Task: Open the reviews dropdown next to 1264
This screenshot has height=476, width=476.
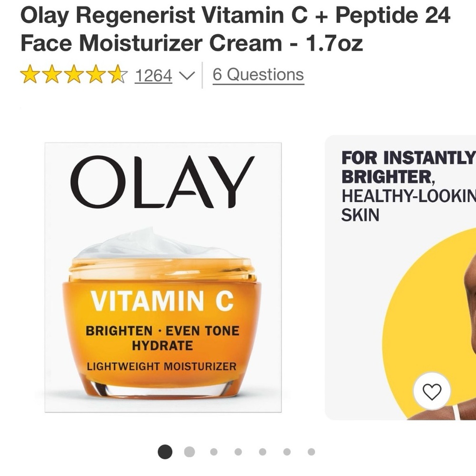Action: tap(186, 75)
